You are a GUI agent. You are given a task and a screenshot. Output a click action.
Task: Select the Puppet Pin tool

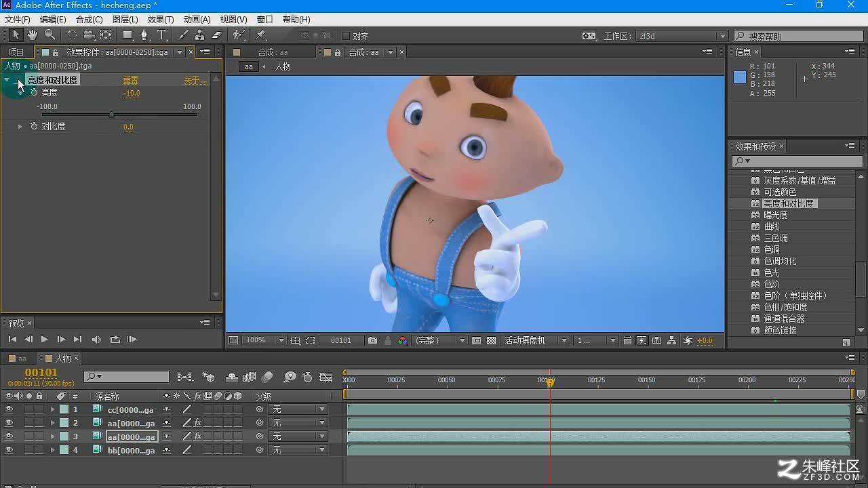(261, 35)
